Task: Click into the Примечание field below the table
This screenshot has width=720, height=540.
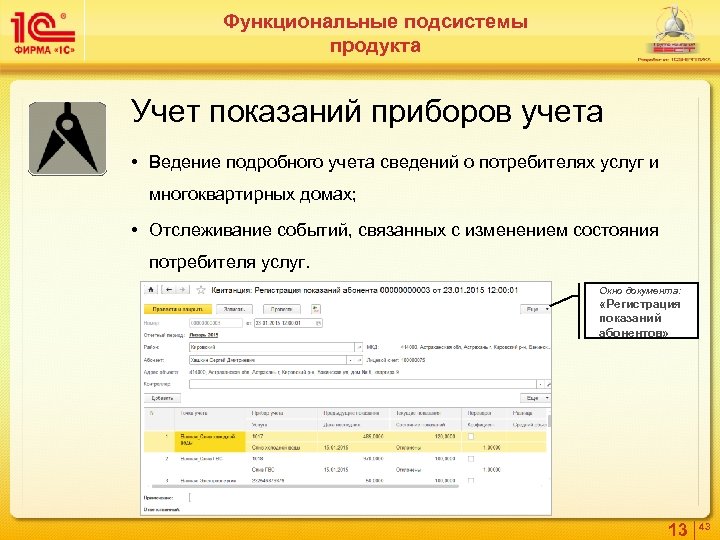Action: pyautogui.click(x=370, y=497)
